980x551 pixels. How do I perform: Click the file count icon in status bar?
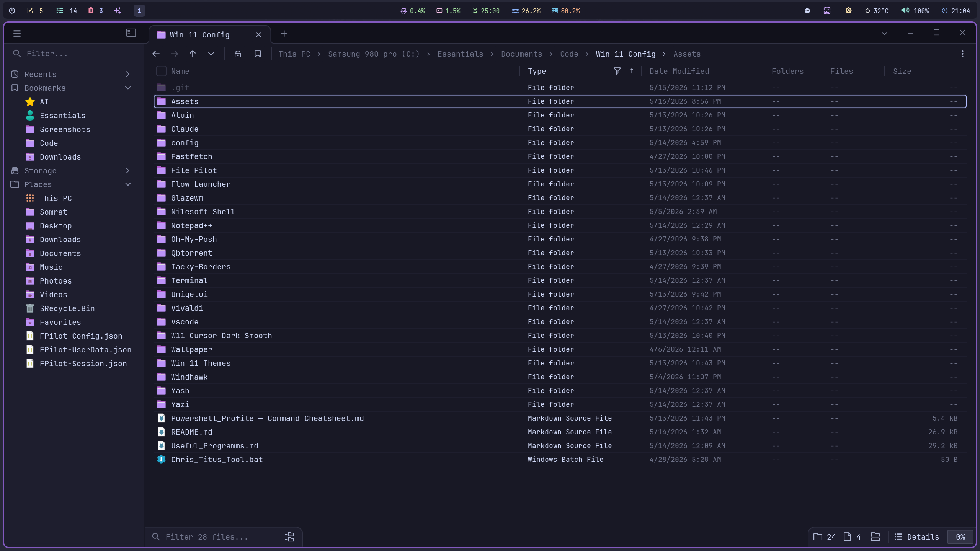tap(848, 537)
